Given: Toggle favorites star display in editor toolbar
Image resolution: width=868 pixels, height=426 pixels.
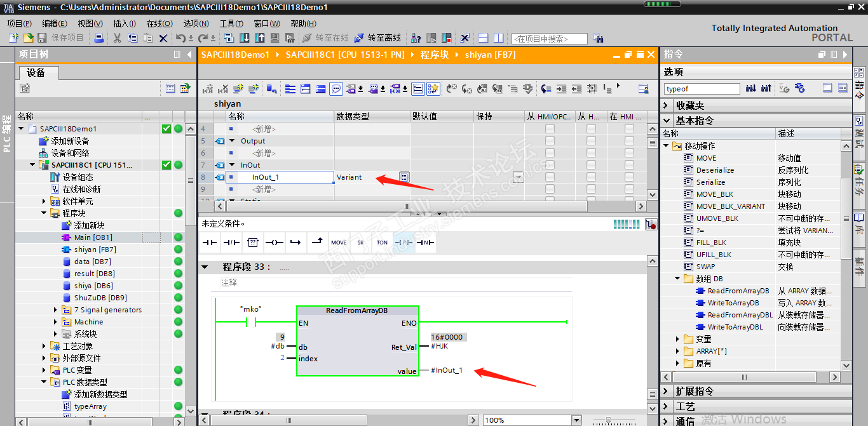Looking at the screenshot, I should click(433, 89).
